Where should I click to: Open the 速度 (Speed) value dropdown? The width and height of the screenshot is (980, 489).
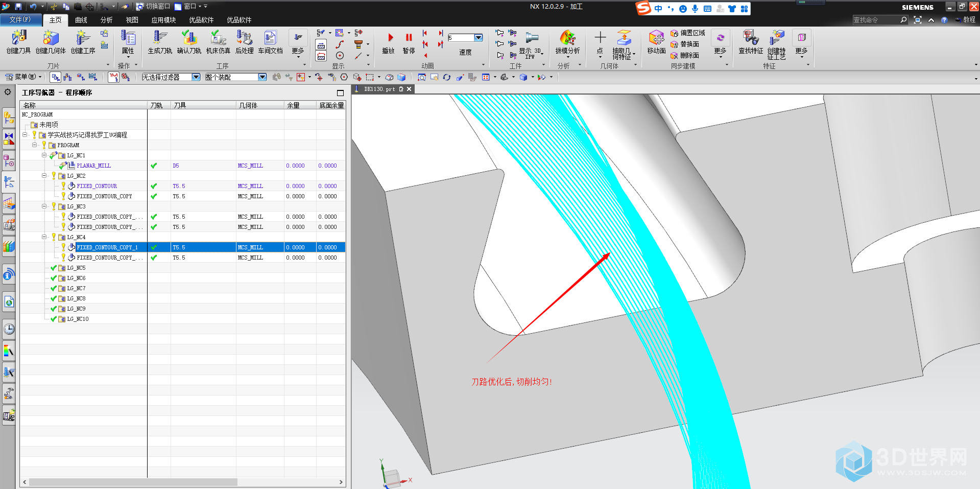click(x=479, y=38)
